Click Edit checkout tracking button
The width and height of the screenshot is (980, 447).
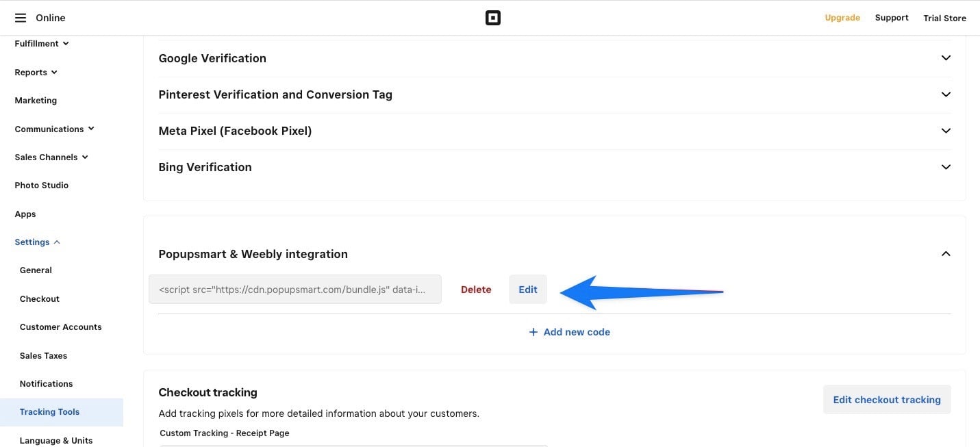pos(887,400)
